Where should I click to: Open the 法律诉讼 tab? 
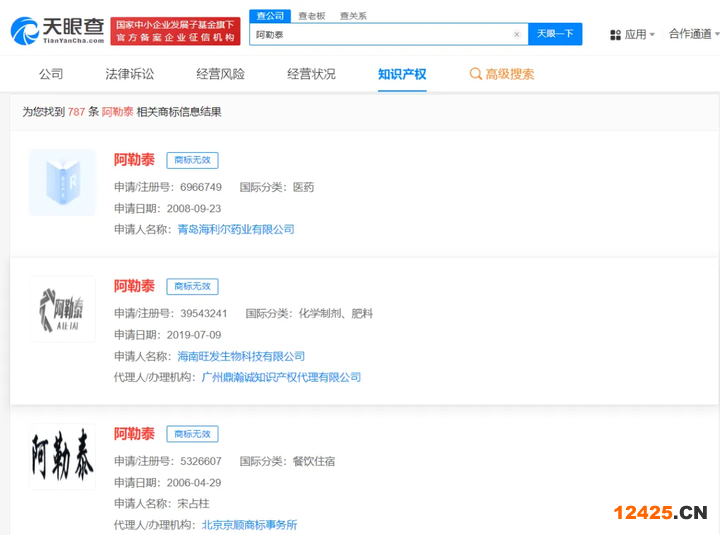(129, 74)
